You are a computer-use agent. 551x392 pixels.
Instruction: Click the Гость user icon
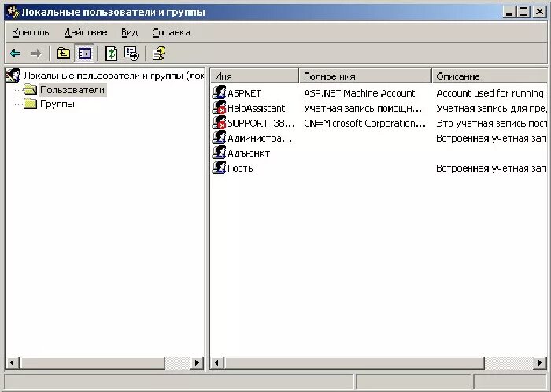220,168
